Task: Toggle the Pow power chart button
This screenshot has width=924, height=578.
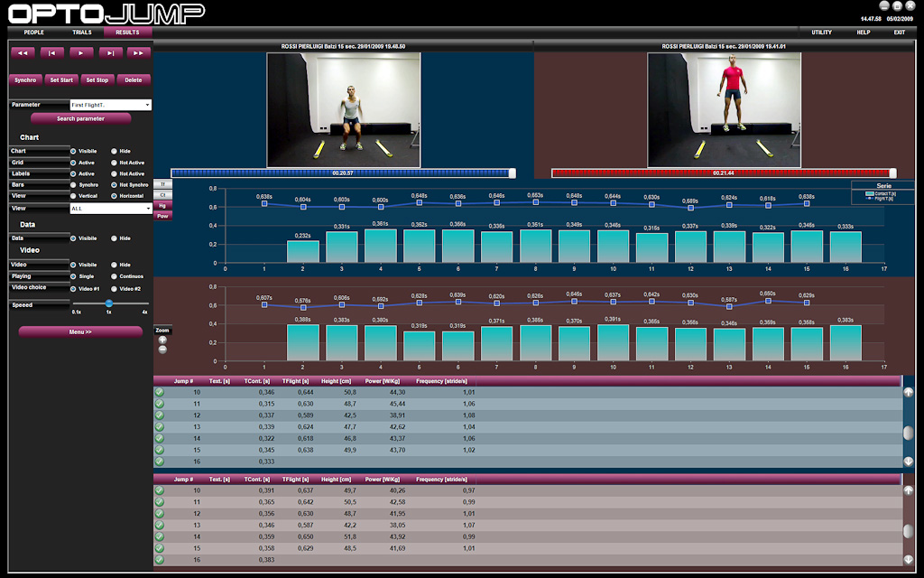Action: (162, 216)
